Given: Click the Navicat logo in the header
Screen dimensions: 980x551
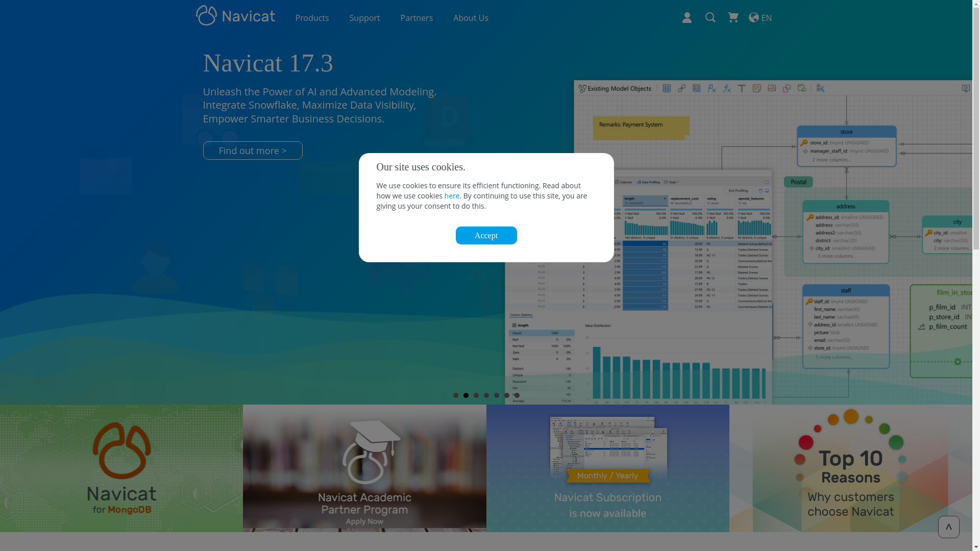Looking at the screenshot, I should 235,16.
